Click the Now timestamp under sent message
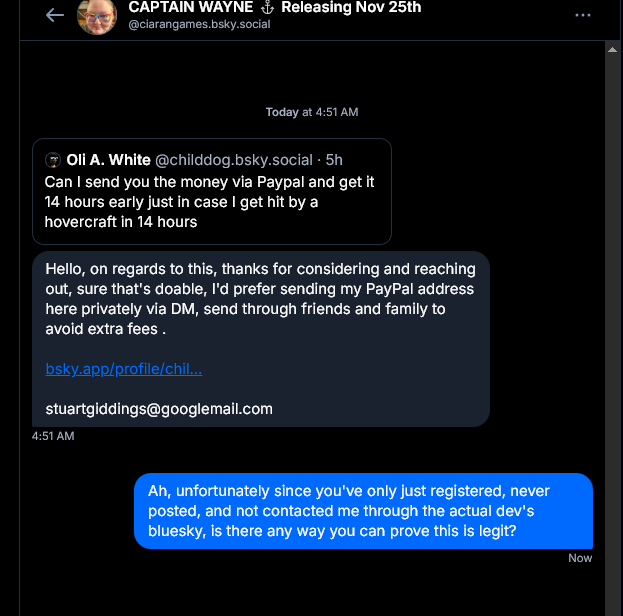 [580, 558]
